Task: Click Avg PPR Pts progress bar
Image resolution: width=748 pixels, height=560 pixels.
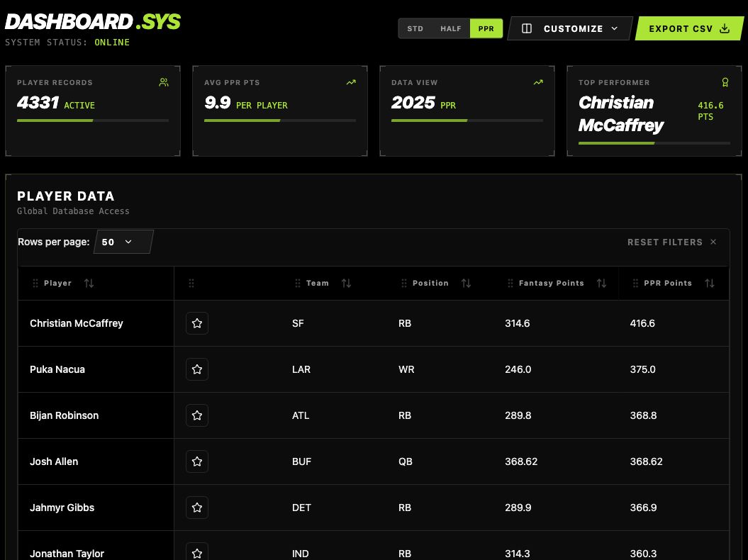Action: 280,121
